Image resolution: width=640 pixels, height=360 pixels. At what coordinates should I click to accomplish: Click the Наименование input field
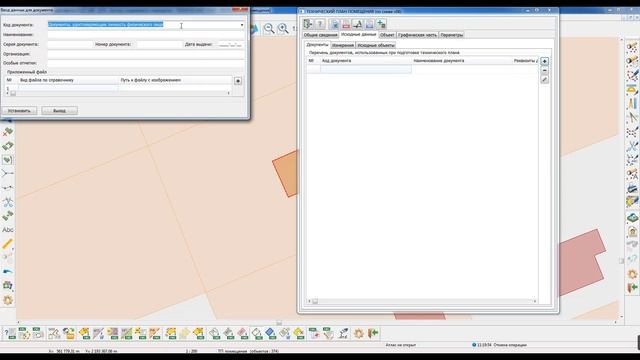(x=146, y=35)
